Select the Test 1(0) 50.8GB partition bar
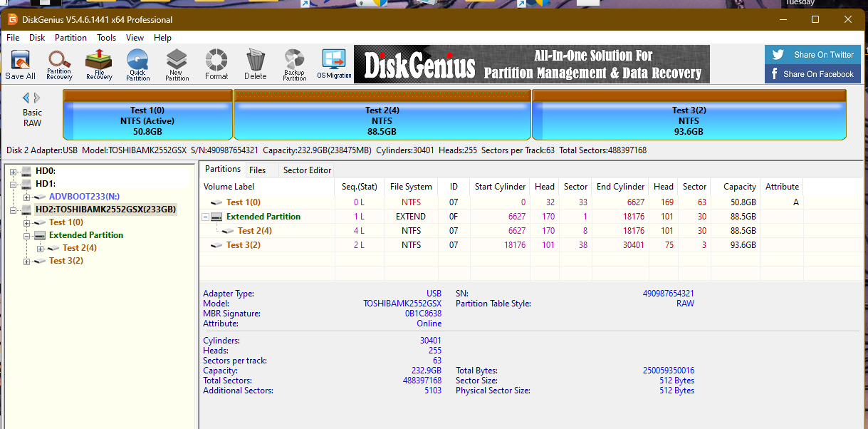The width and height of the screenshot is (868, 429). pyautogui.click(x=147, y=115)
